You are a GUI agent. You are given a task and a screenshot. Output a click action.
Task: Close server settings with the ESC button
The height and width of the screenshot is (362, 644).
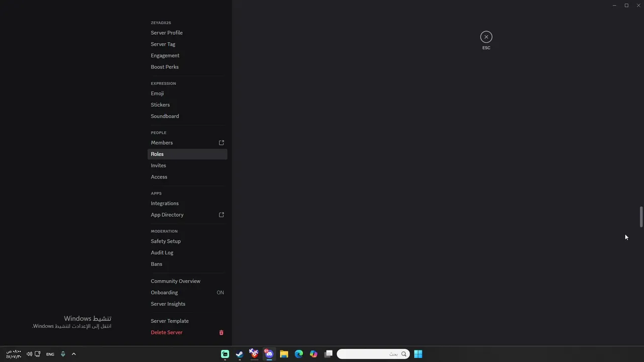[x=486, y=37]
